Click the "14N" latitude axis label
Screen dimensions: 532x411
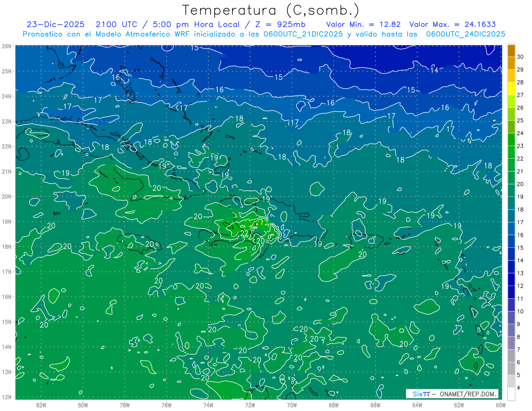[7, 347]
